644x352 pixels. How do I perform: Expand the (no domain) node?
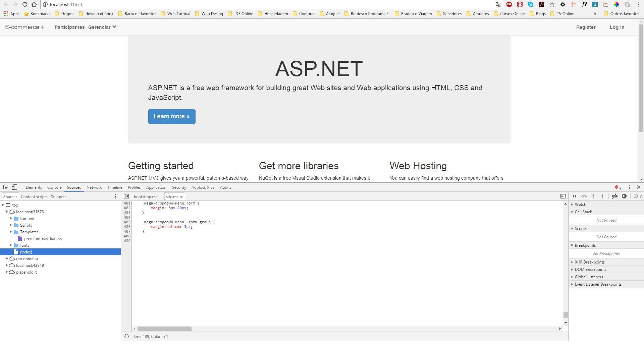7,258
